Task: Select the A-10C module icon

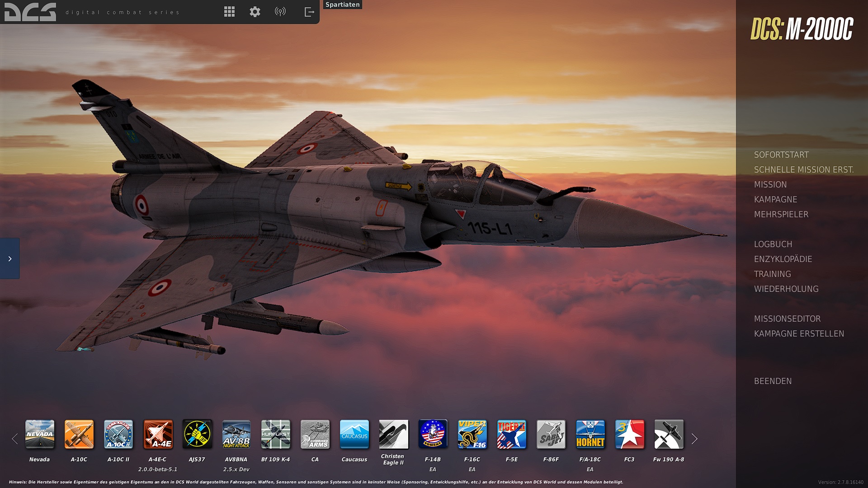Action: (x=79, y=434)
